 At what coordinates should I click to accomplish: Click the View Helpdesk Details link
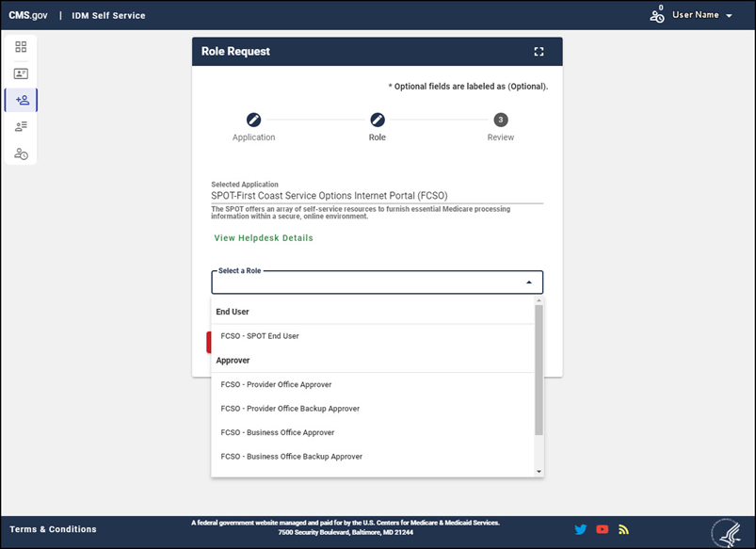(264, 238)
